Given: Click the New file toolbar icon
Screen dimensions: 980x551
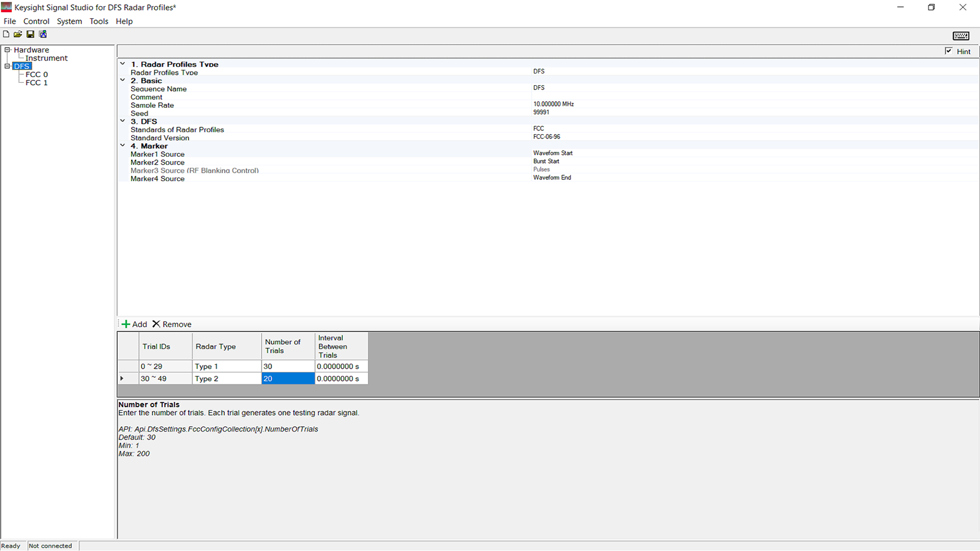Looking at the screenshot, I should pos(6,34).
